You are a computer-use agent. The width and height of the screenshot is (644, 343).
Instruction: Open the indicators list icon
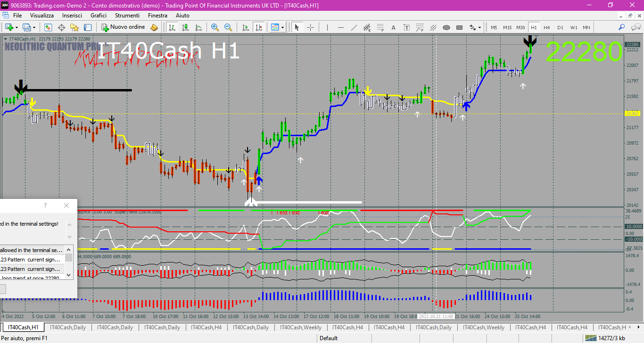(x=275, y=27)
